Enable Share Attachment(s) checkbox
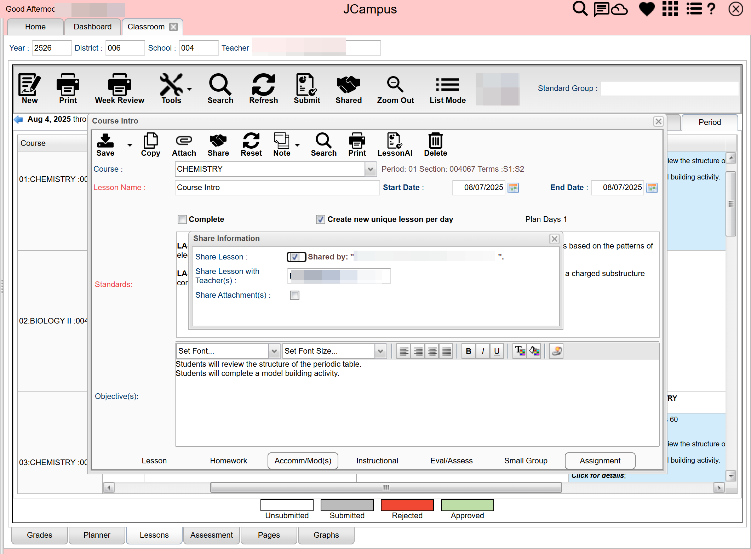 click(x=294, y=295)
